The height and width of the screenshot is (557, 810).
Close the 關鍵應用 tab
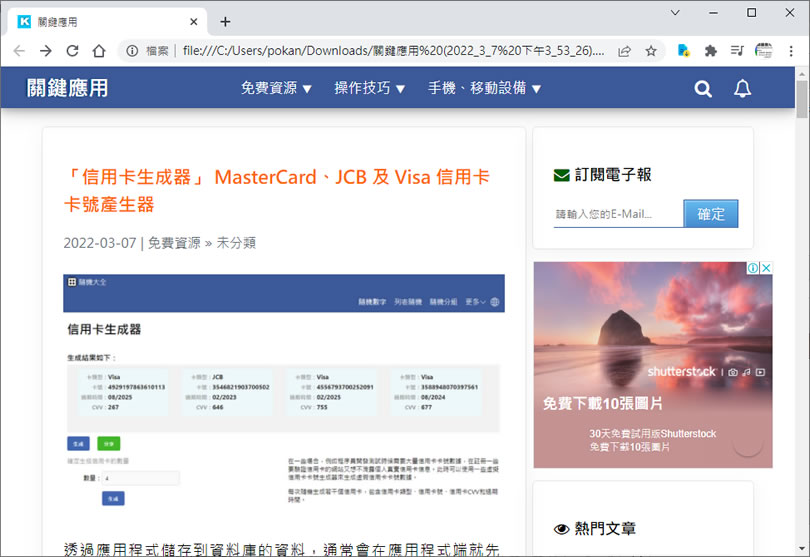point(194,22)
